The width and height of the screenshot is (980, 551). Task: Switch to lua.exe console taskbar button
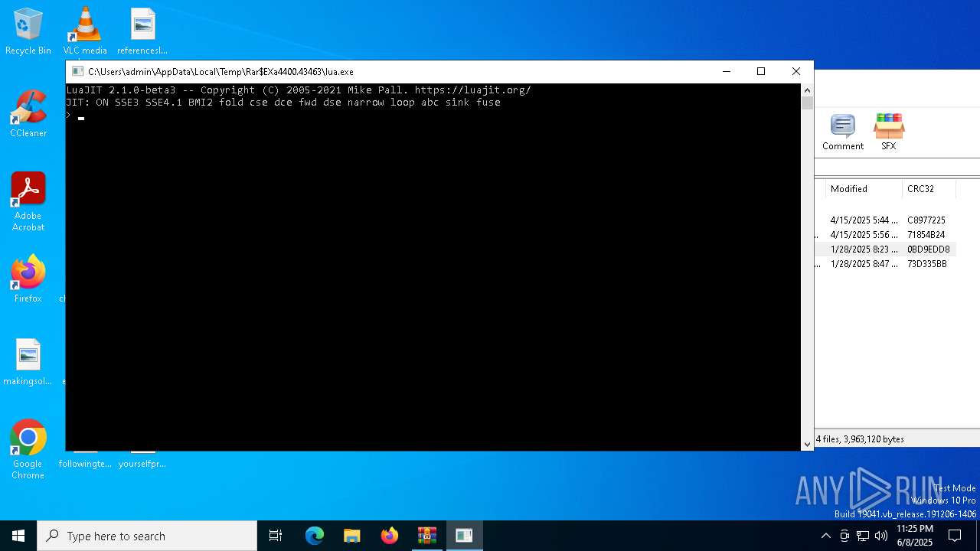[x=464, y=536]
